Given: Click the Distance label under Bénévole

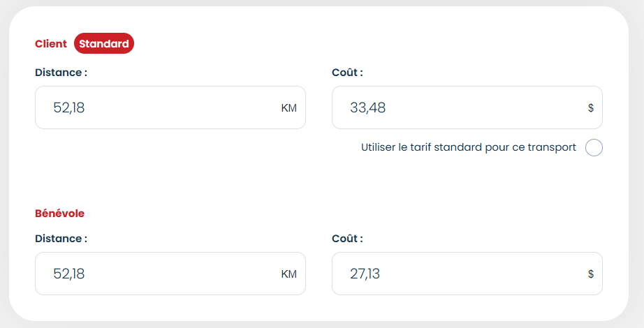Looking at the screenshot, I should pyautogui.click(x=61, y=239).
